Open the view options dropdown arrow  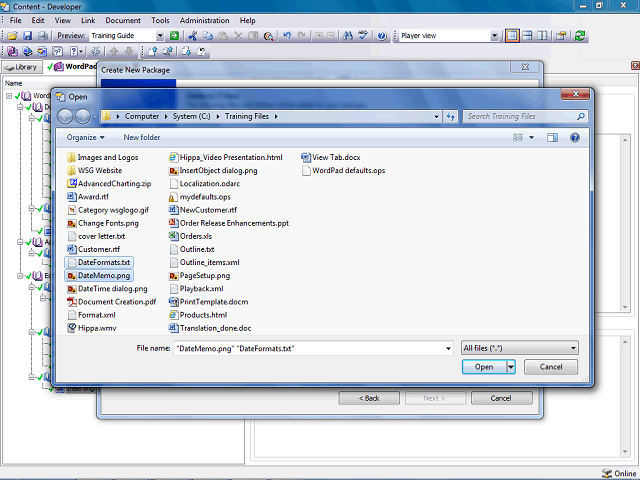[531, 138]
